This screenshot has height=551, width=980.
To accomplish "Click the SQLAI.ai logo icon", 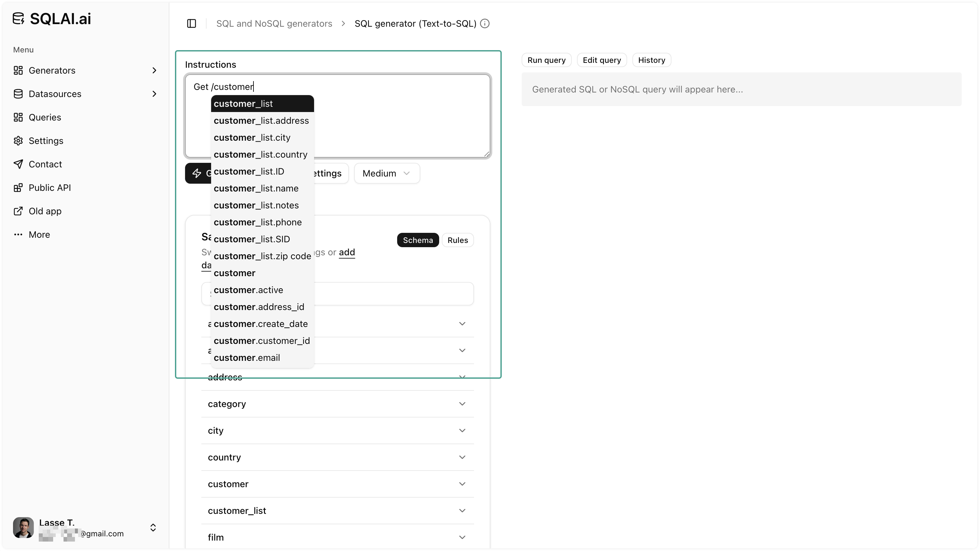I will 19,18.
